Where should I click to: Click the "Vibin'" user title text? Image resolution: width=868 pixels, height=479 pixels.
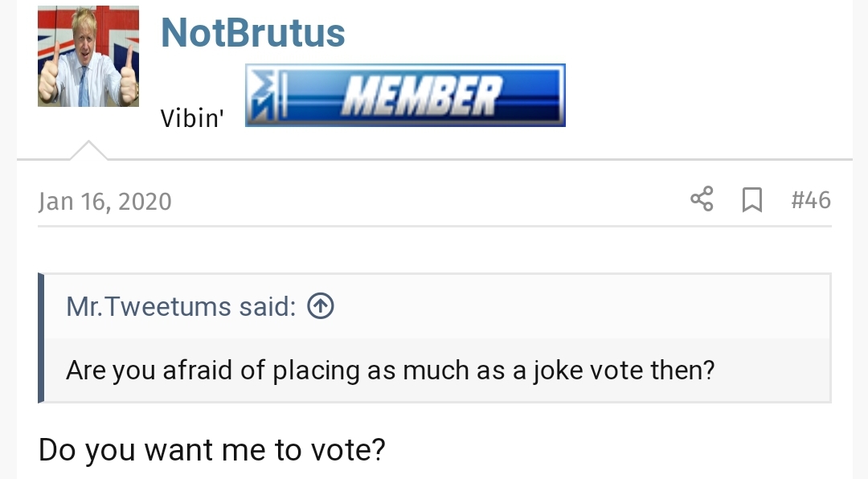tap(191, 118)
